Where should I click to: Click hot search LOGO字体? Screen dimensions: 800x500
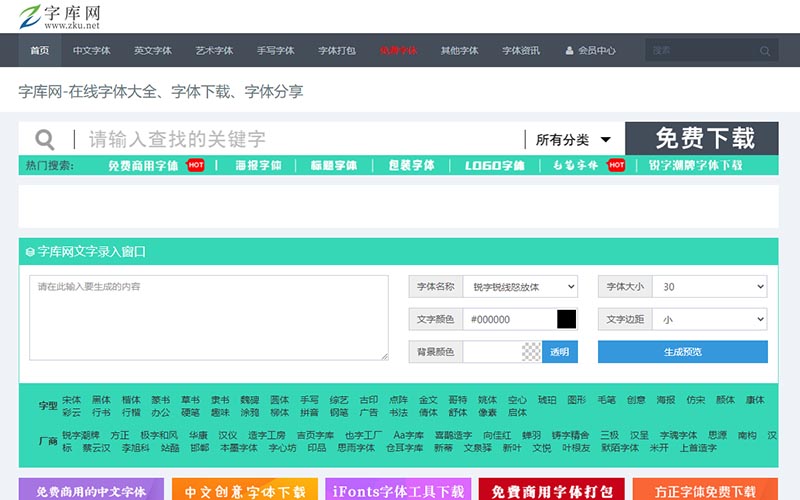(x=494, y=165)
